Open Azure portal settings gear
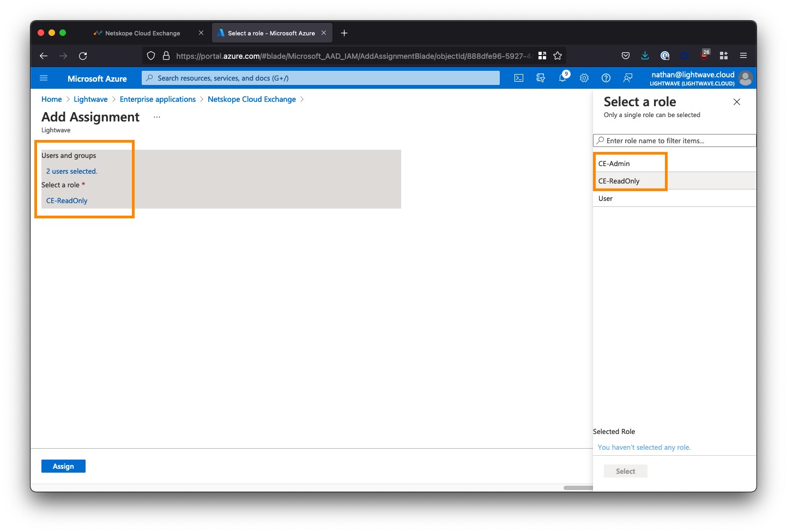The height and width of the screenshot is (532, 787). pos(584,78)
